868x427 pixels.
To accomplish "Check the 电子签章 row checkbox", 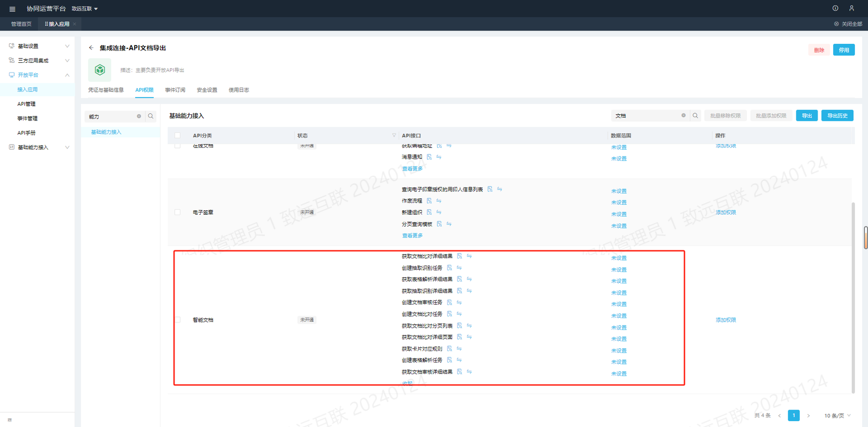I will point(177,212).
